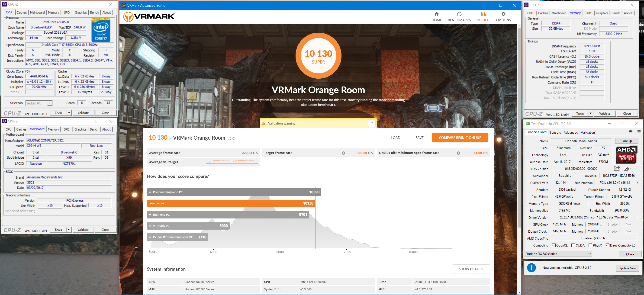Click the 10 130 SUPER score circle
The height and width of the screenshot is (295, 644).
[318, 56]
